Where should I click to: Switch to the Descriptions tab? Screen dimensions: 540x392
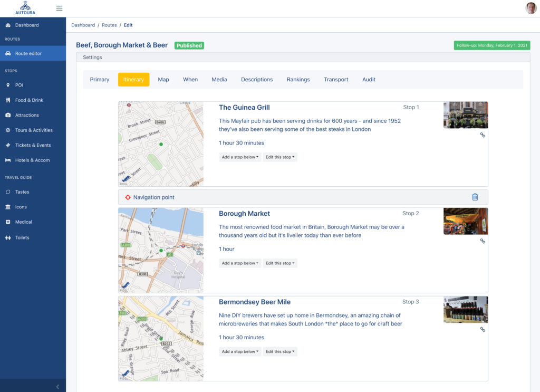coord(257,80)
